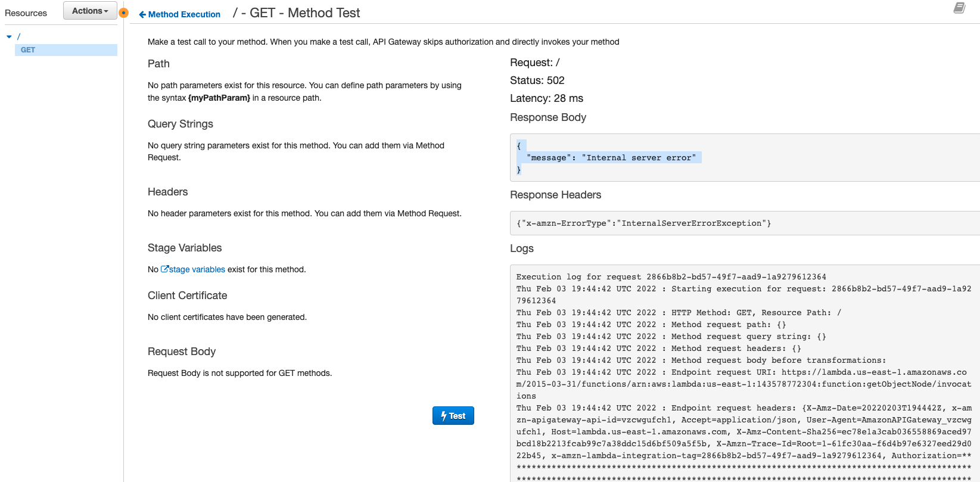Click the back arrow before Method Execution
Screen dimensions: 980x482
point(142,14)
